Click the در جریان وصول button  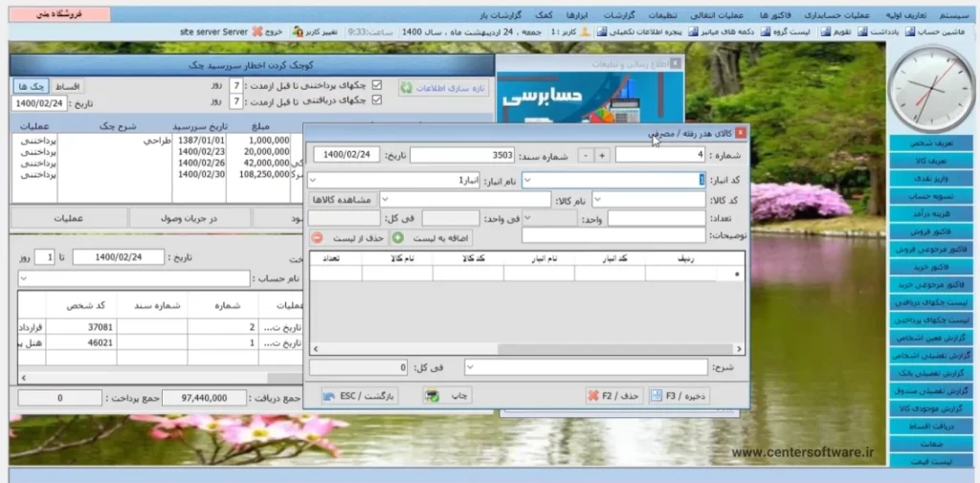coord(189,218)
